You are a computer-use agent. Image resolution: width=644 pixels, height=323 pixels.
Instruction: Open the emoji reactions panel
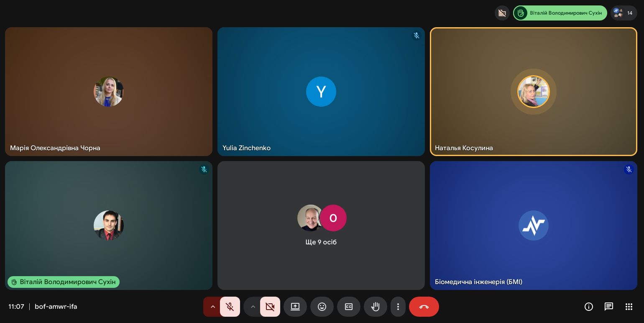[322, 307]
